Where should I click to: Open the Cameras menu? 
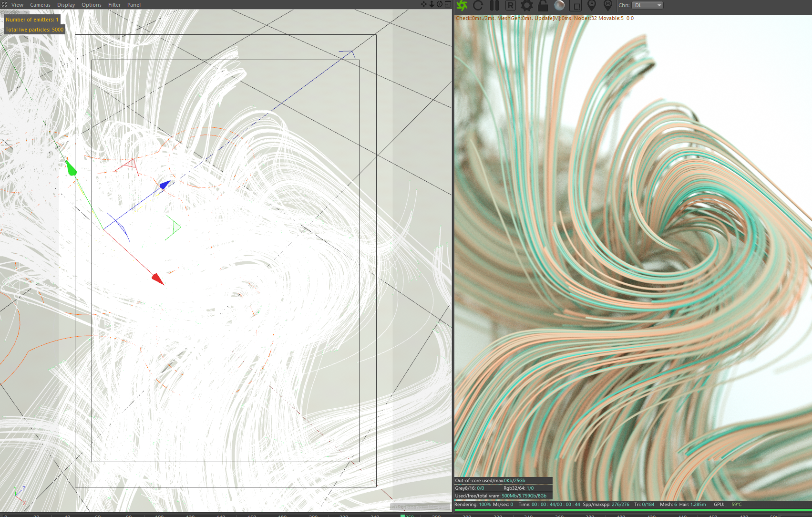[40, 5]
